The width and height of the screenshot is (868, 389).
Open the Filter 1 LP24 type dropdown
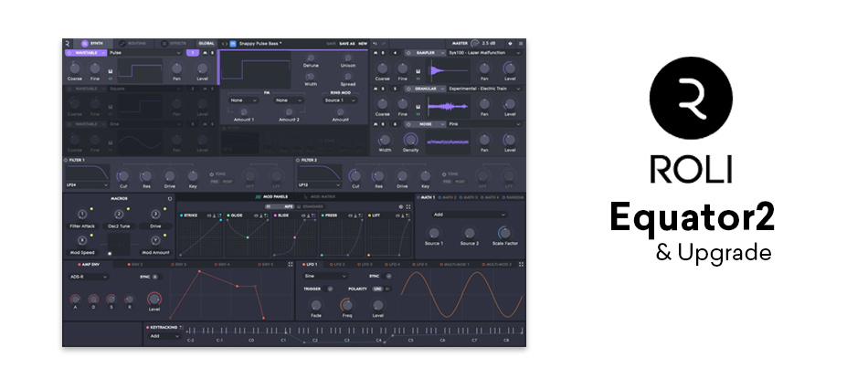[88, 184]
